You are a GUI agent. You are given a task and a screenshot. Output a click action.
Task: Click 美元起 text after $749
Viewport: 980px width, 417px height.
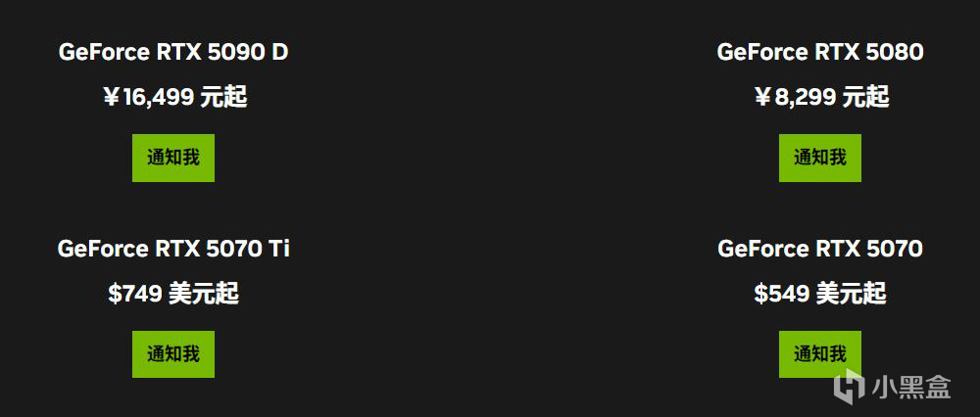(203, 294)
